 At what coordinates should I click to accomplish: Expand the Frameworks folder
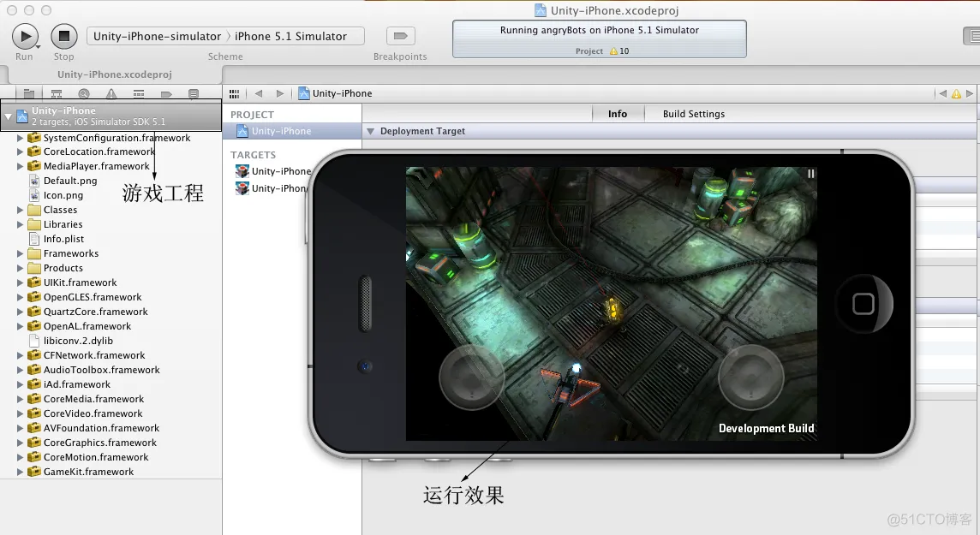(20, 253)
